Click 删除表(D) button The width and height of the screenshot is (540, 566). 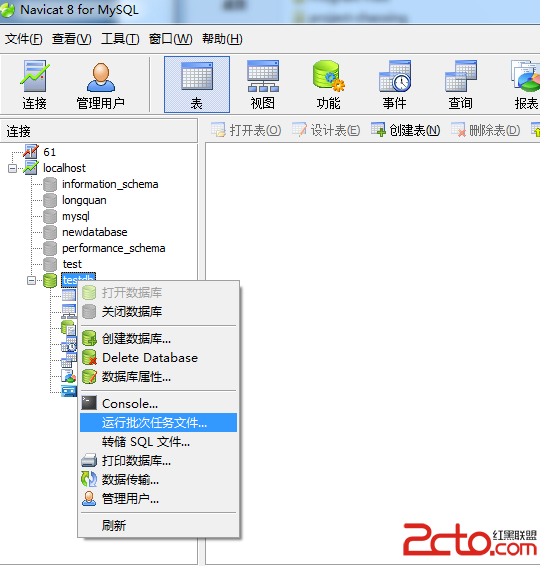coord(486,130)
